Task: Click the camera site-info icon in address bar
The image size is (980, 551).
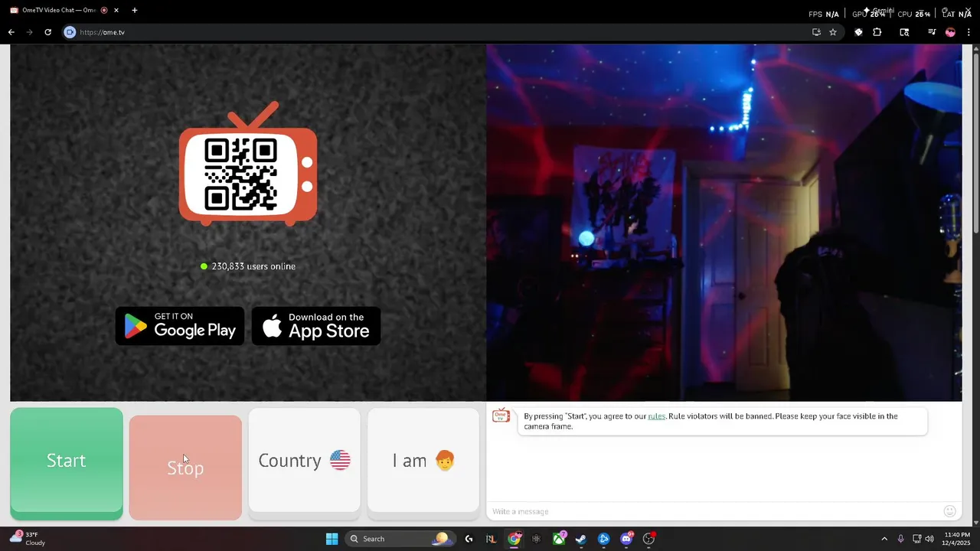Action: tap(70, 32)
